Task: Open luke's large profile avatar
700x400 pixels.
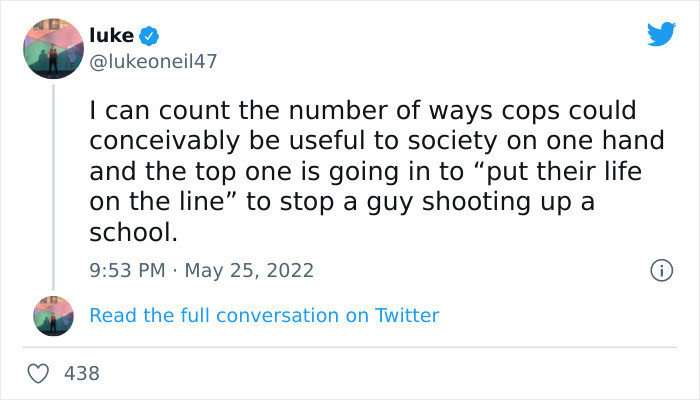Action: 54,46
